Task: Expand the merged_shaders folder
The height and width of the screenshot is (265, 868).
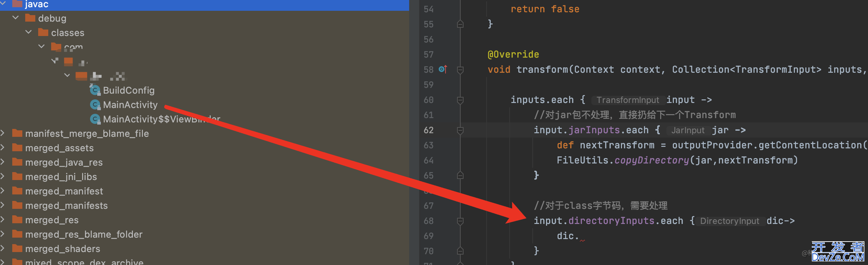Action: point(3,248)
